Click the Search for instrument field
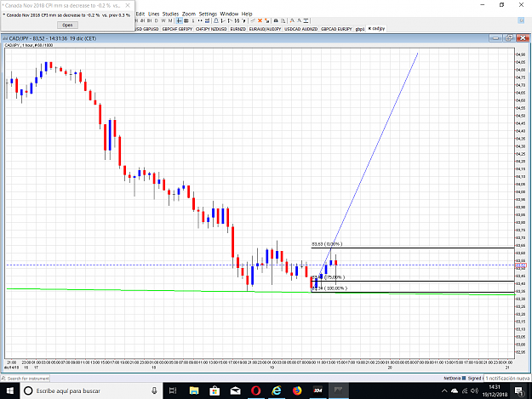 pyautogui.click(x=26, y=379)
